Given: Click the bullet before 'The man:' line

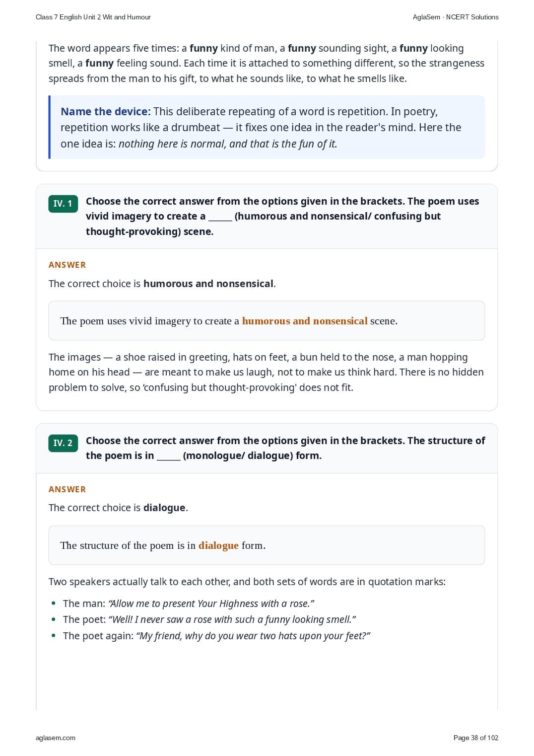Looking at the screenshot, I should (54, 604).
